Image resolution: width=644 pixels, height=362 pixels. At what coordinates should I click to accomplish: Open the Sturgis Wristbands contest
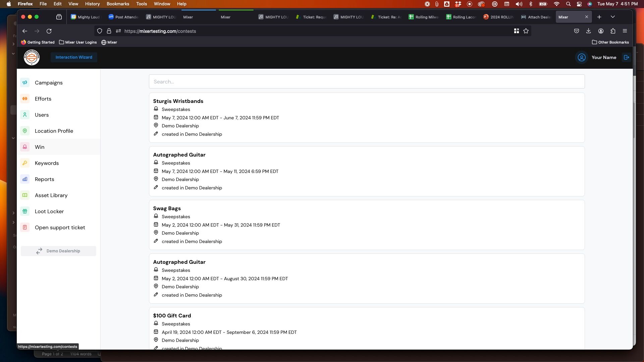(178, 101)
